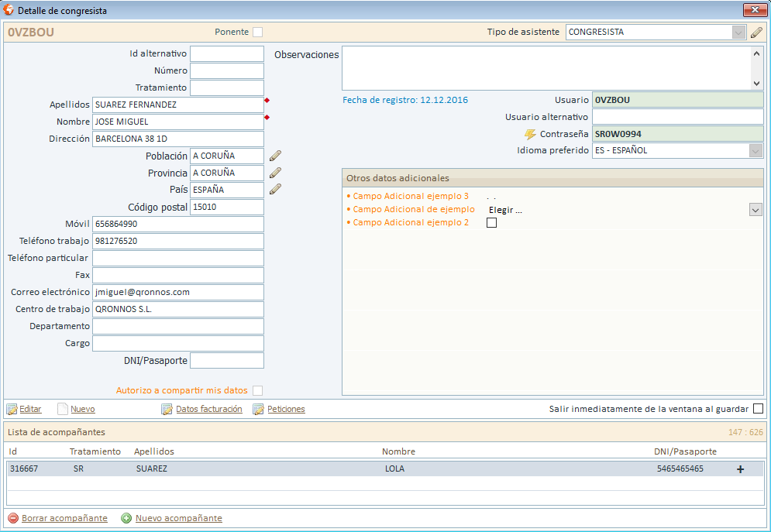Open the Editar link

(30, 409)
